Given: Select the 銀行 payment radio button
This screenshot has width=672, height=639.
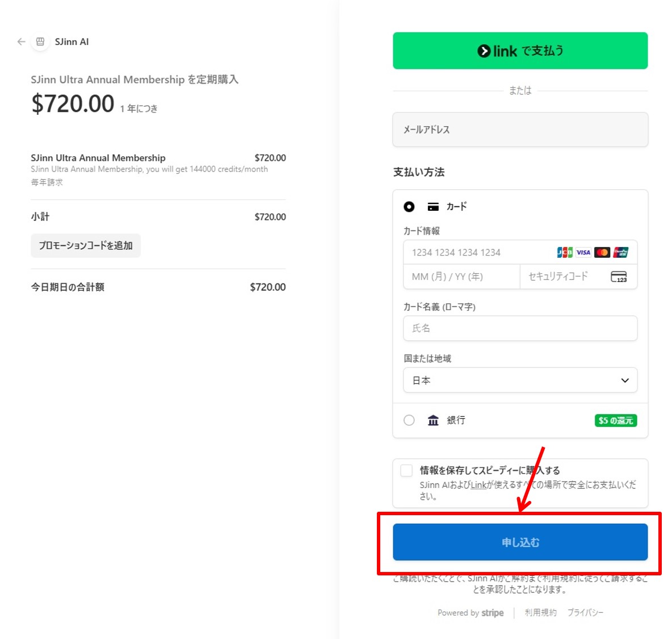Looking at the screenshot, I should point(409,420).
